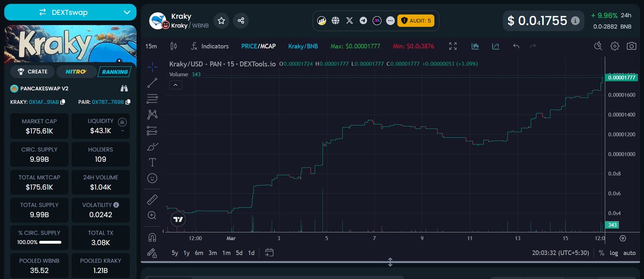The image size is (644, 279).
Task: Switch to PRICE view
Action: click(x=249, y=46)
